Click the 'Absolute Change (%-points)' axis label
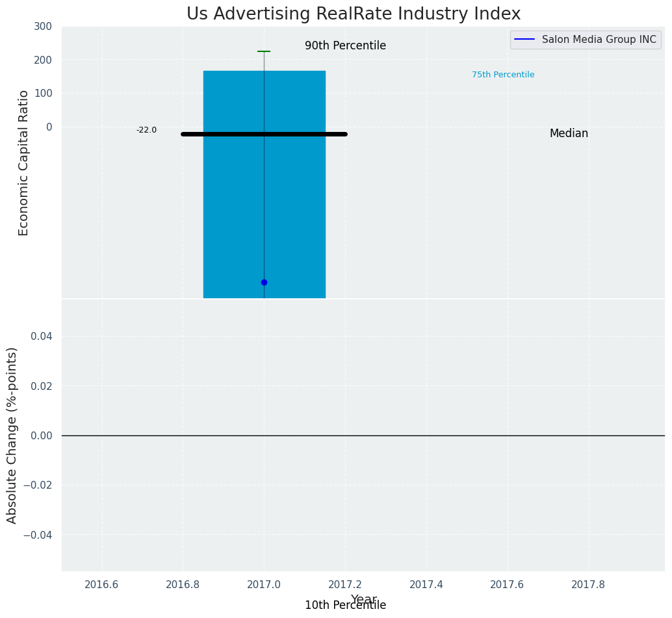This screenshot has width=672, height=618. coord(12,435)
